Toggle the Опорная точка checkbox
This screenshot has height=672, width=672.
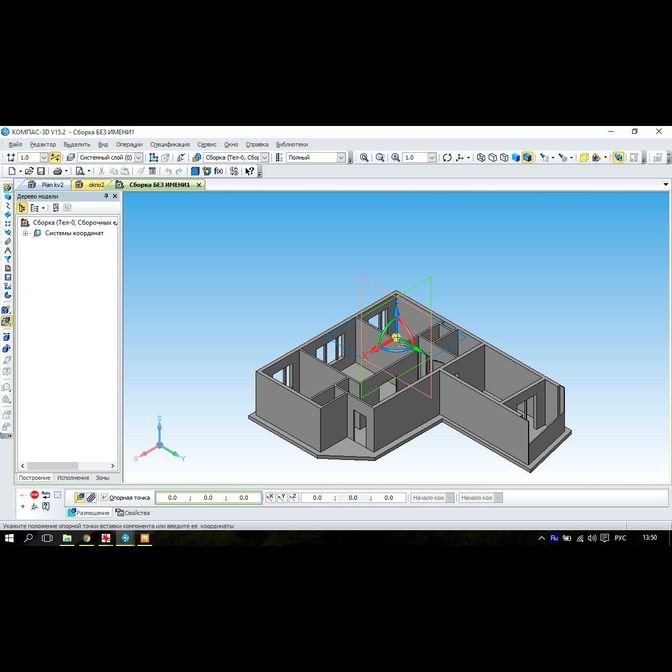click(104, 498)
